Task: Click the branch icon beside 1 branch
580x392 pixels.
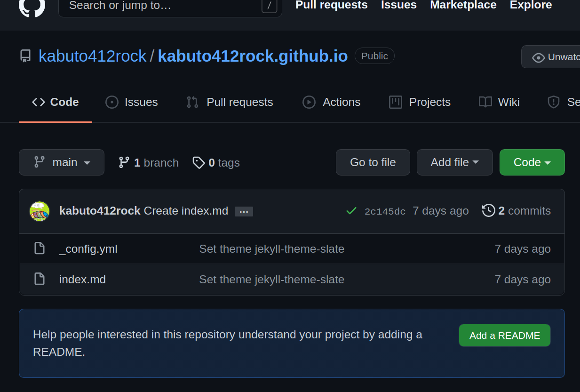Action: [x=124, y=163]
